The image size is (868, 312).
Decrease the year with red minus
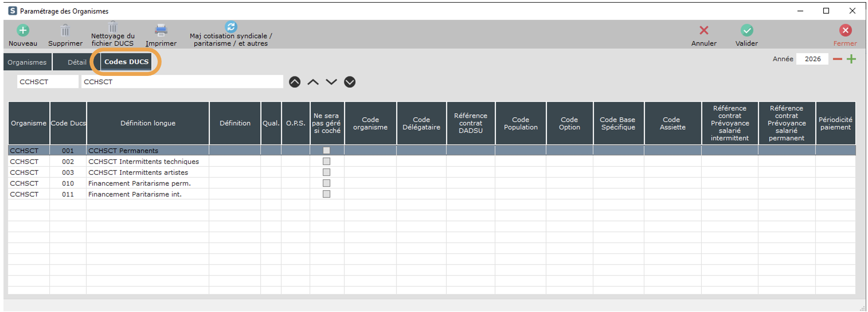[x=837, y=59]
